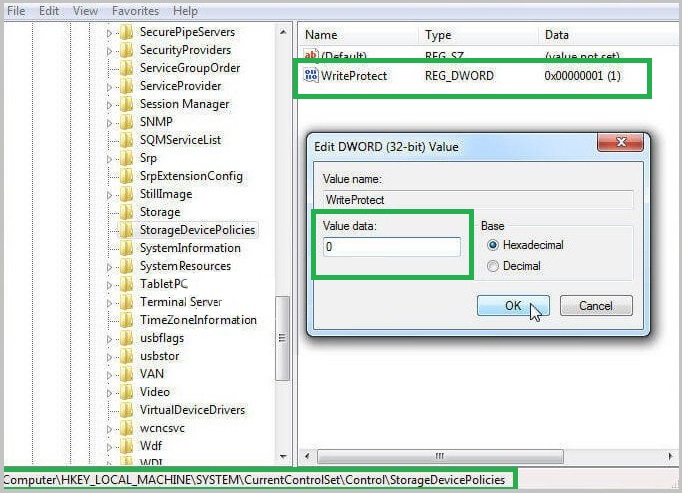Screen dimensions: 682x493
Task: Click the Srp folder icon
Action: click(x=127, y=158)
